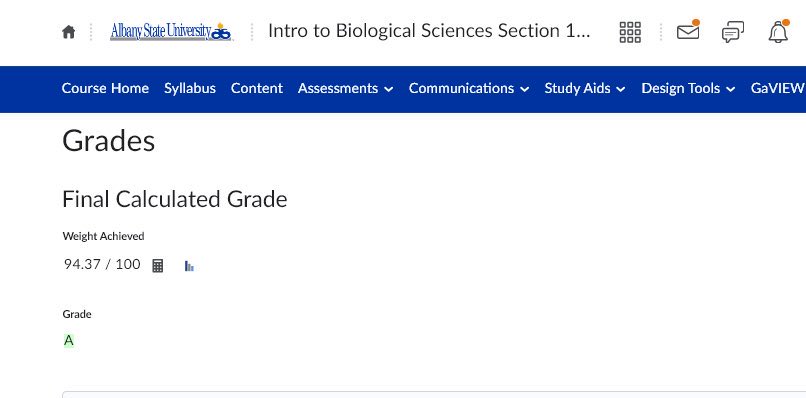Click the Final Calculated Grade heading
The height and width of the screenshot is (398, 806).
(x=175, y=199)
